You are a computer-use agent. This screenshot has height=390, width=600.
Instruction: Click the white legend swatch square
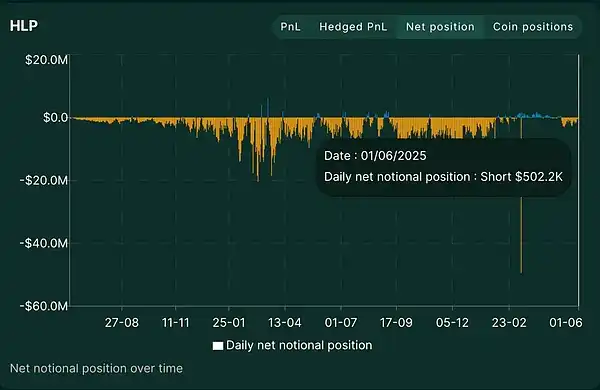click(x=218, y=346)
